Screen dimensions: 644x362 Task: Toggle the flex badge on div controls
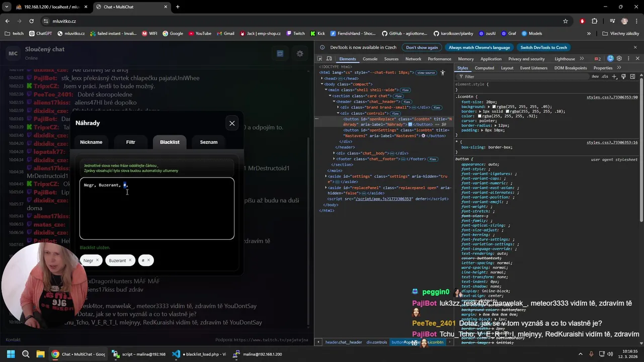(395, 113)
